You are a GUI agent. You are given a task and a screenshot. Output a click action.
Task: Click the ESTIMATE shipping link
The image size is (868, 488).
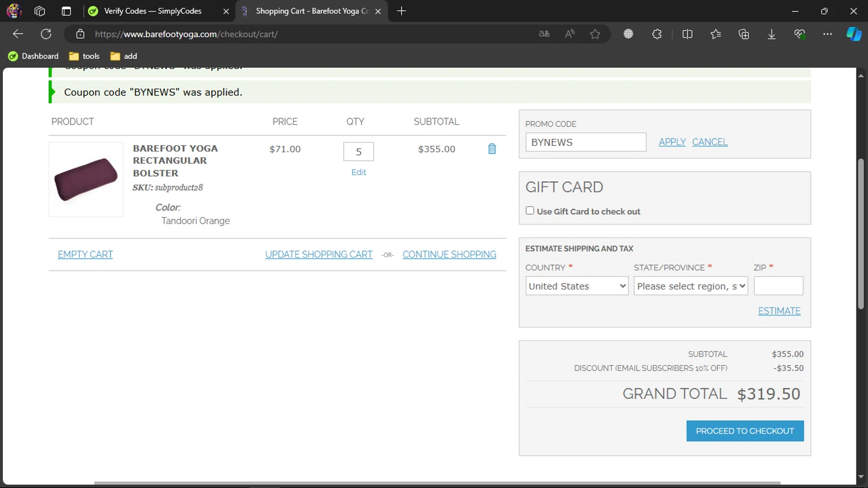click(779, 311)
